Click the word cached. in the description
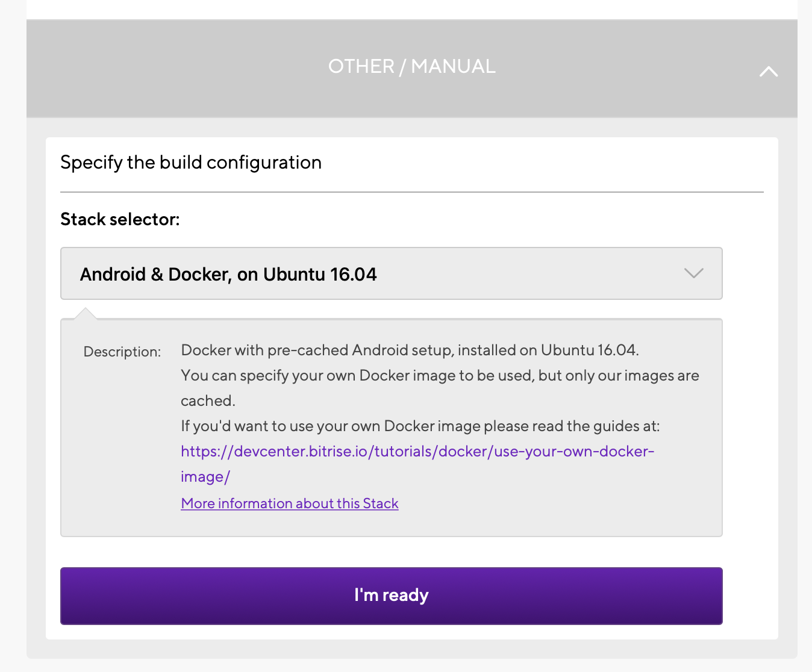This screenshot has width=812, height=672. coord(208,401)
